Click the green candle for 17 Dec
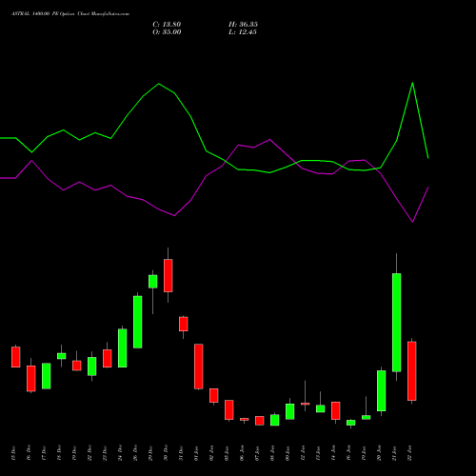The image size is (476, 476). coord(47,376)
